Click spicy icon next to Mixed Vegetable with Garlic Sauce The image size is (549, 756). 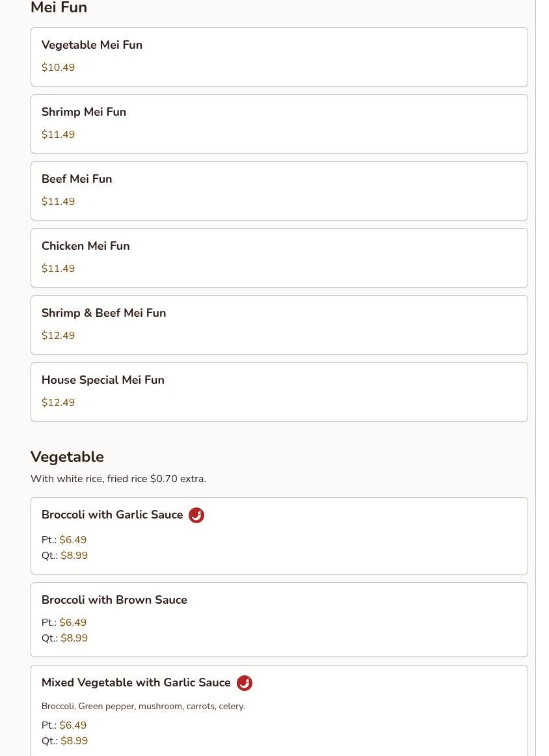click(244, 683)
